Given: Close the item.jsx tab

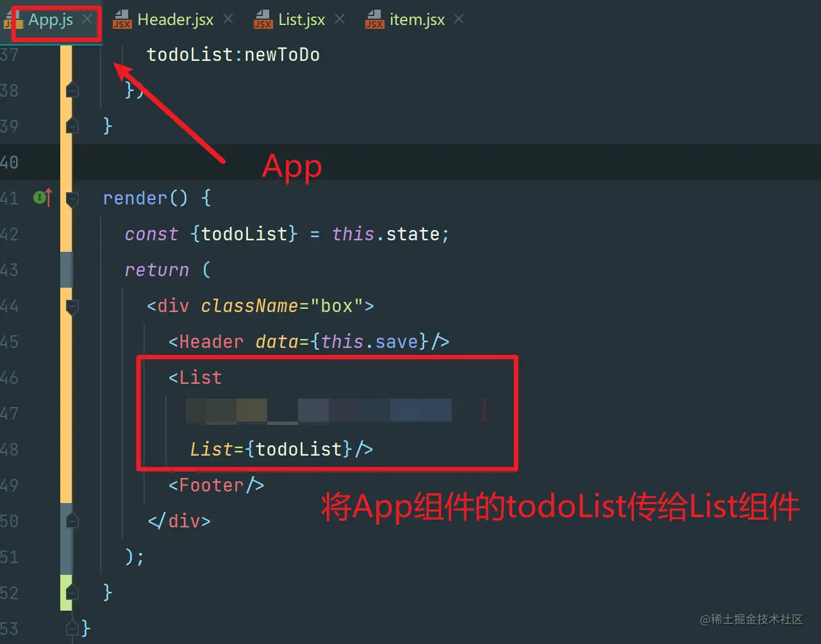Looking at the screenshot, I should pos(459,19).
